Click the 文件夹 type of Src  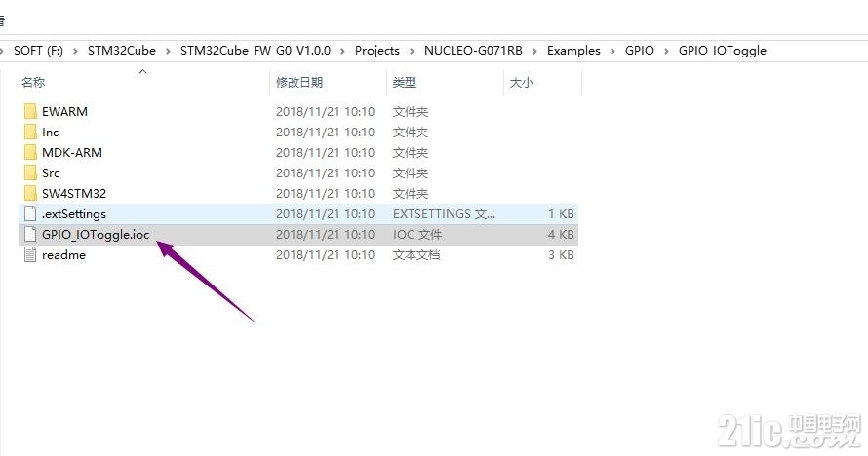point(411,173)
